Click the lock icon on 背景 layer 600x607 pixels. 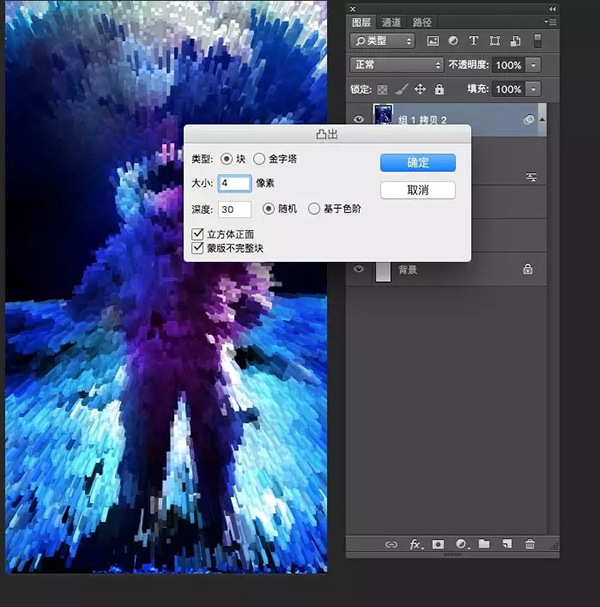(x=528, y=269)
